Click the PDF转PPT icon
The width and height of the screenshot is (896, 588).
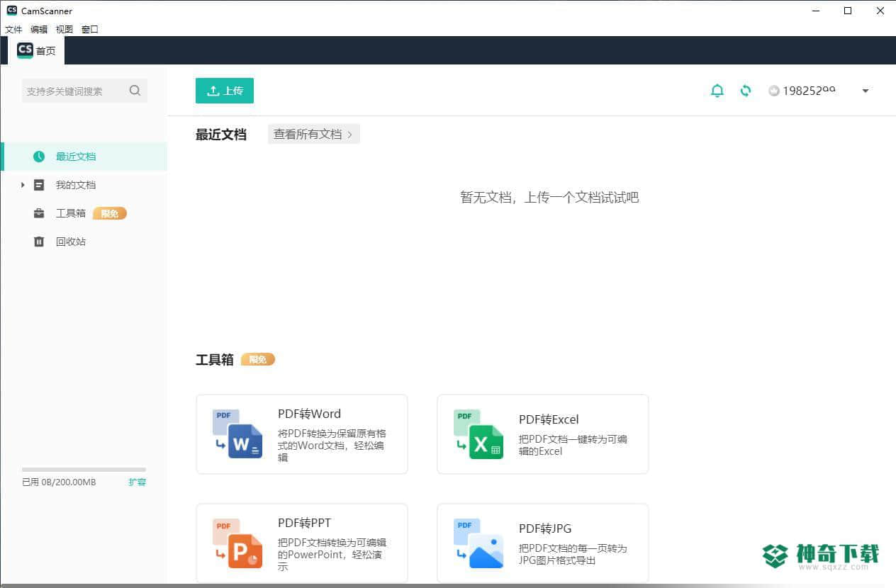click(x=237, y=543)
